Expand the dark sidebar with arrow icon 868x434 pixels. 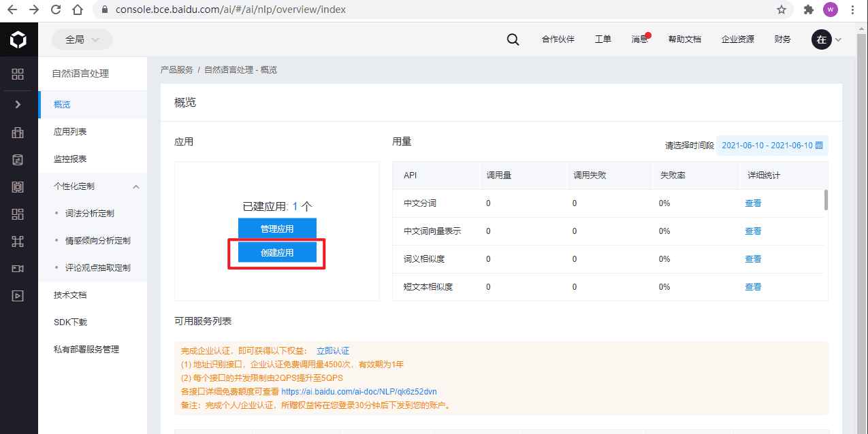coord(18,104)
